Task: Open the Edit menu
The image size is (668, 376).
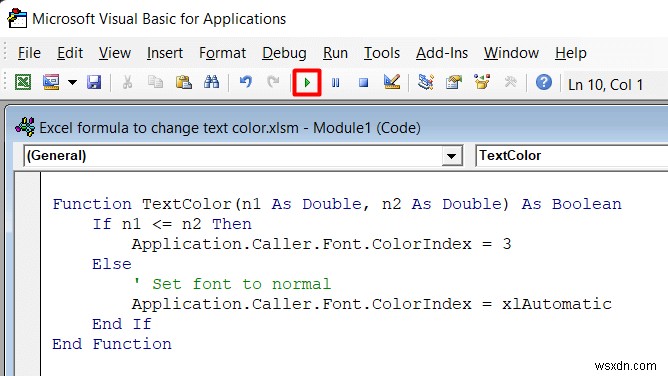Action: pyautogui.click(x=70, y=53)
